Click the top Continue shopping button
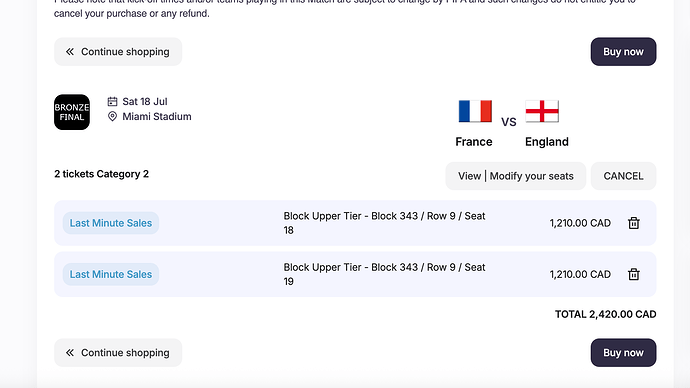690x388 pixels. [118, 51]
